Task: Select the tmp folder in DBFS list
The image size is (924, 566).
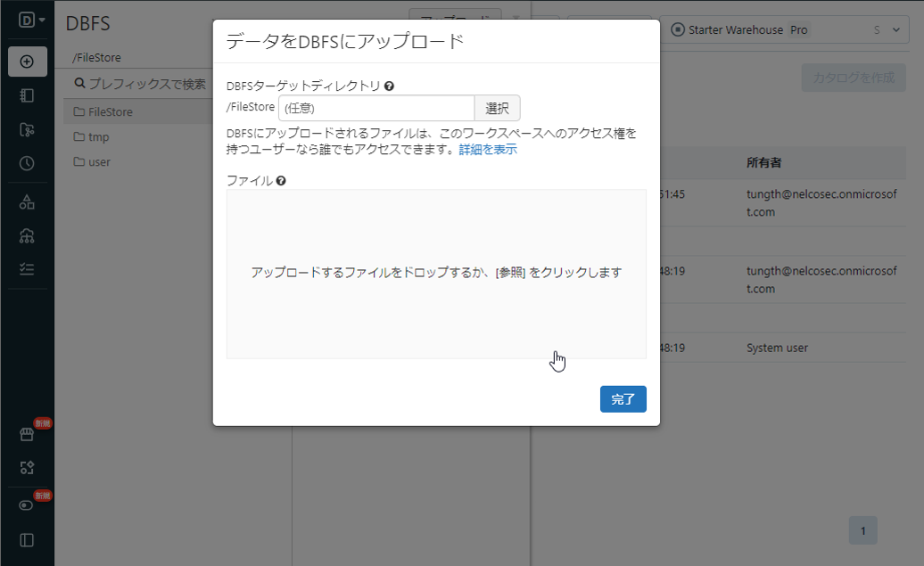Action: click(98, 137)
